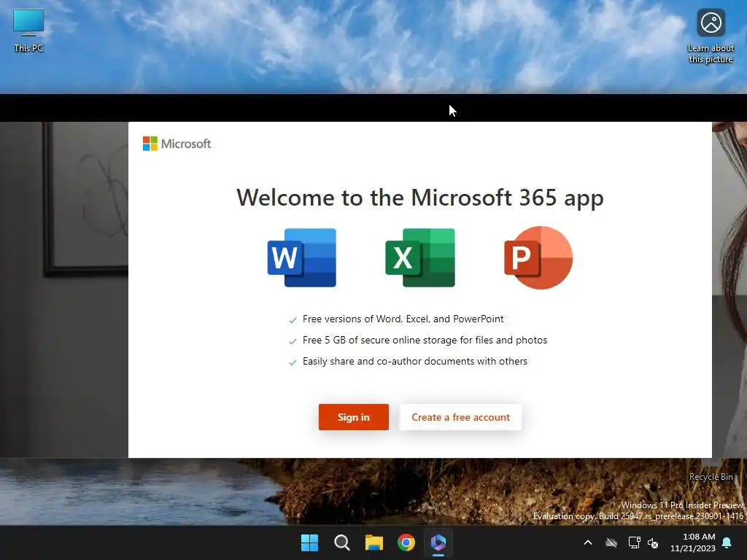
Task: Click the OneDrive cloud tray icon
Action: pyautogui.click(x=611, y=542)
